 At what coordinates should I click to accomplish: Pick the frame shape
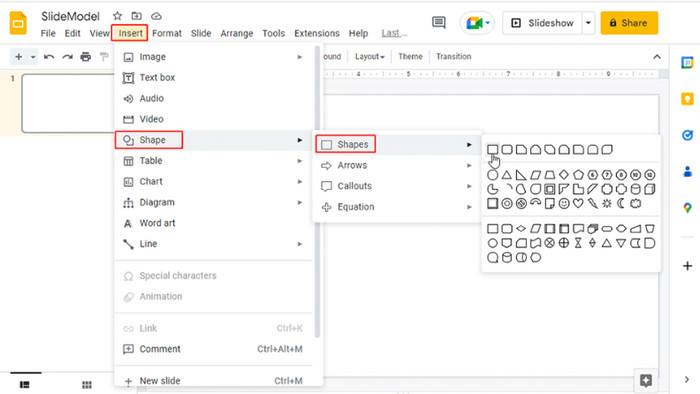(550, 189)
